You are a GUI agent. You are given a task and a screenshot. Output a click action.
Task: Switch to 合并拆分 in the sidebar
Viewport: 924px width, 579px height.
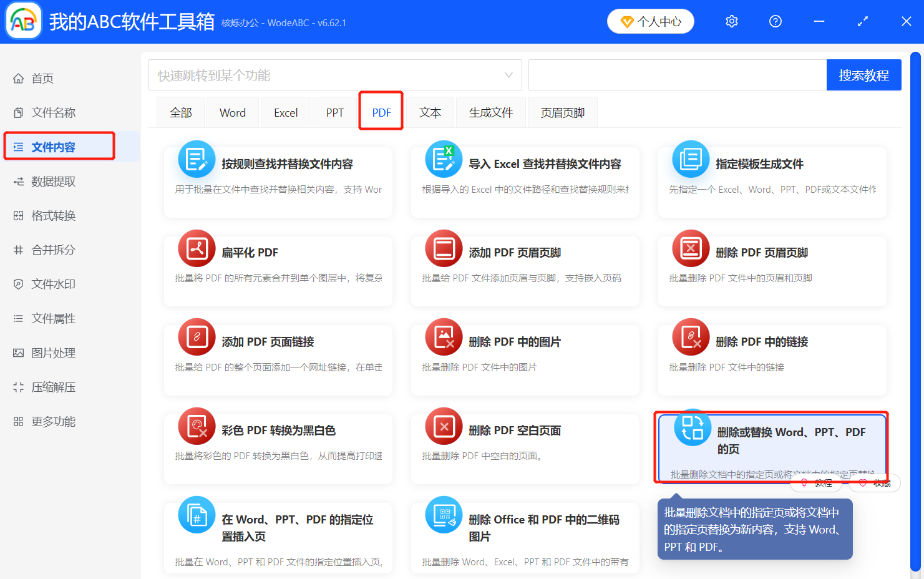coord(50,250)
